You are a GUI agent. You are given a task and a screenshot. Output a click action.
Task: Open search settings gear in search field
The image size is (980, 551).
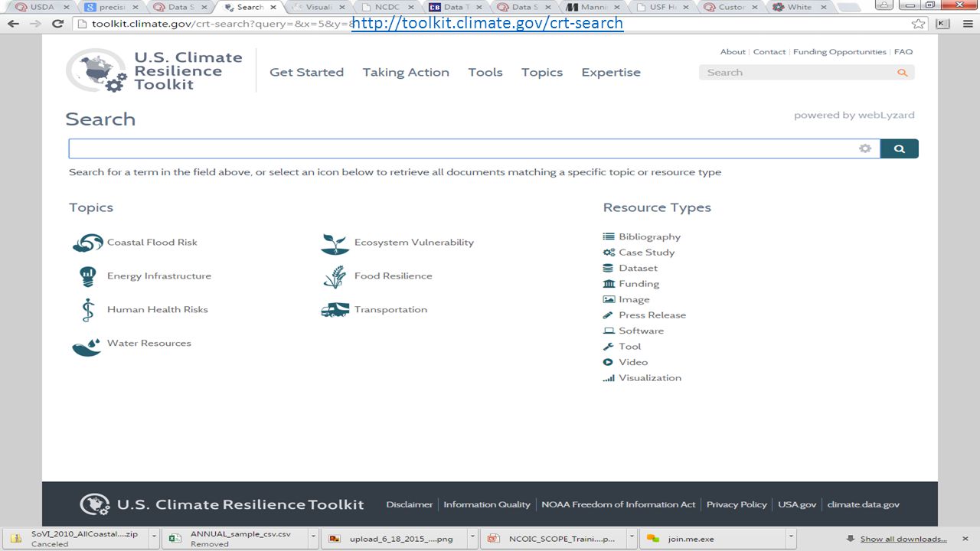click(865, 148)
